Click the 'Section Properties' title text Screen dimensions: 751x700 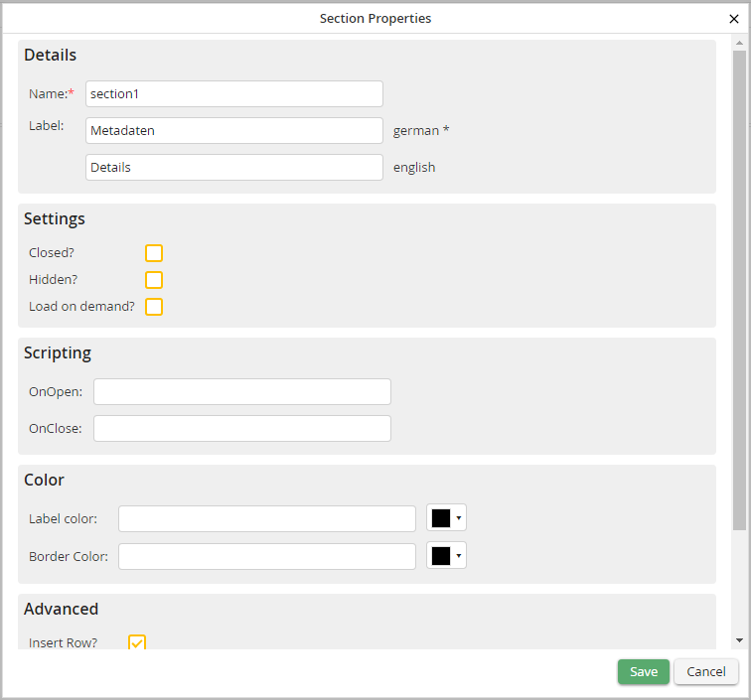pos(375,18)
